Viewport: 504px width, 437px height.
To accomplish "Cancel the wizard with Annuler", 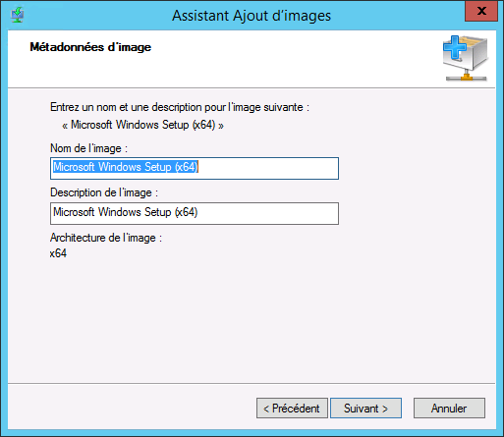I will [x=449, y=408].
